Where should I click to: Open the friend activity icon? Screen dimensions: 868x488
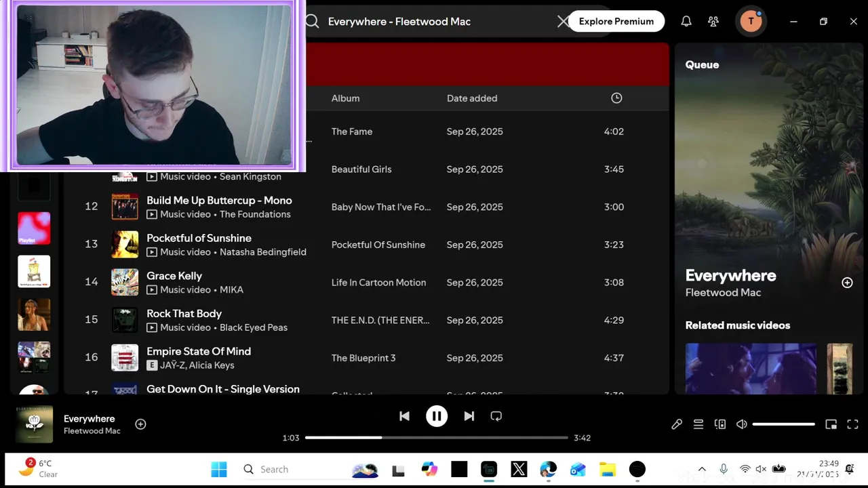[x=713, y=22]
